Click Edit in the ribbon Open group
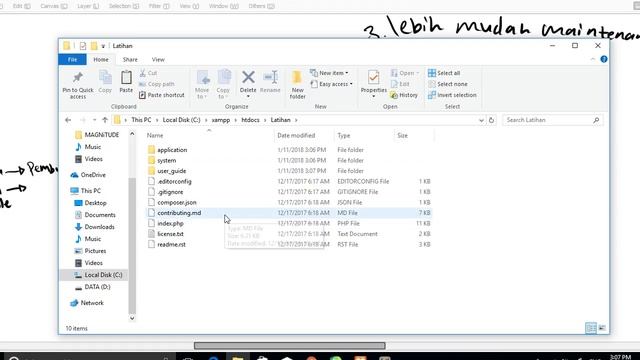The height and width of the screenshot is (360, 640). (x=400, y=84)
